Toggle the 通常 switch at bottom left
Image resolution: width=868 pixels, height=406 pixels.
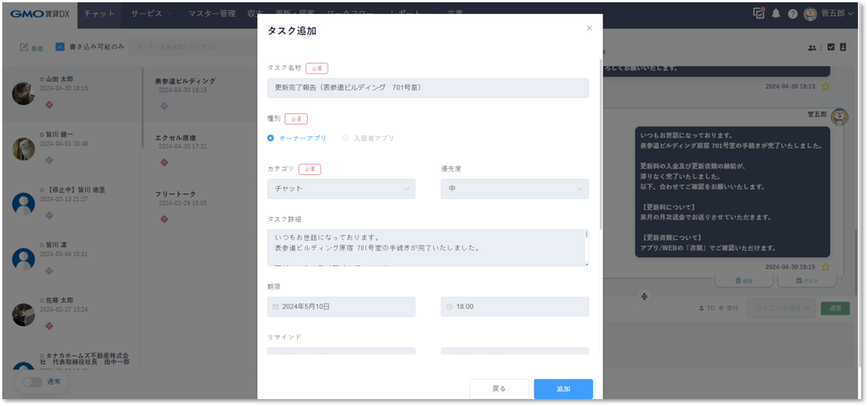point(33,382)
